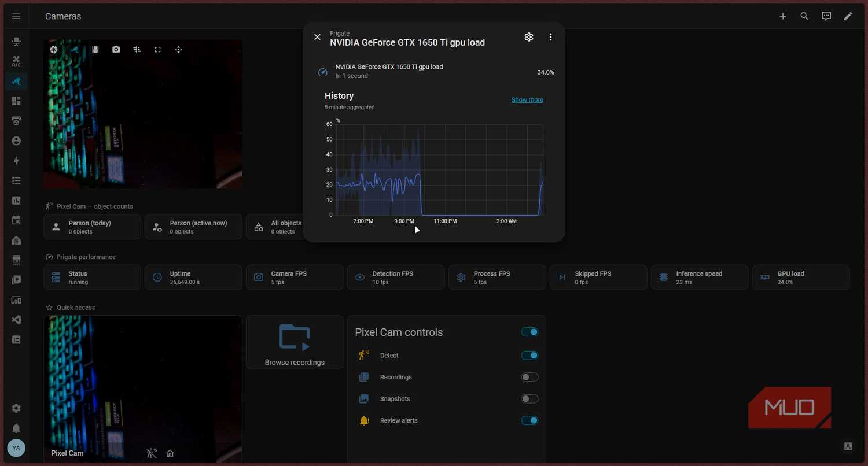Open the timeline view icon in camera toolbar

point(137,50)
